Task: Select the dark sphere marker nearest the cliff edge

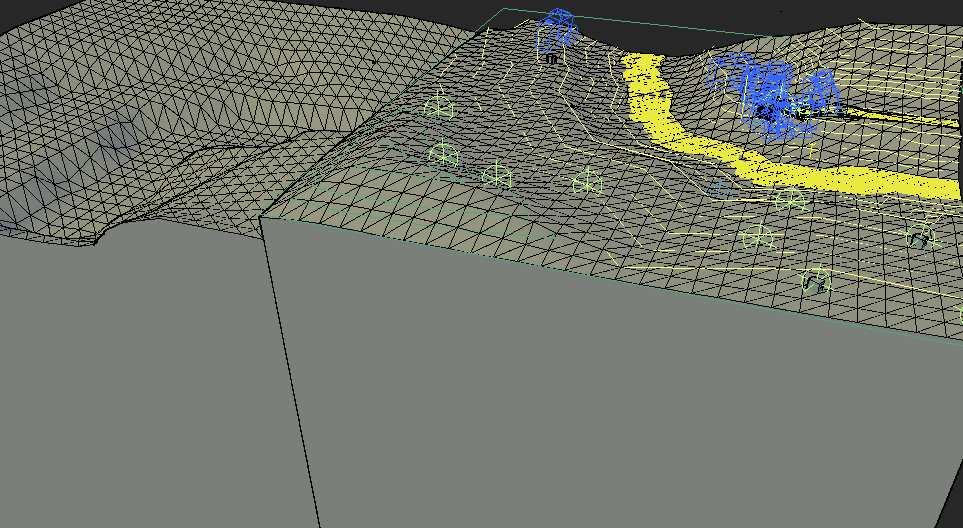Action: click(815, 282)
